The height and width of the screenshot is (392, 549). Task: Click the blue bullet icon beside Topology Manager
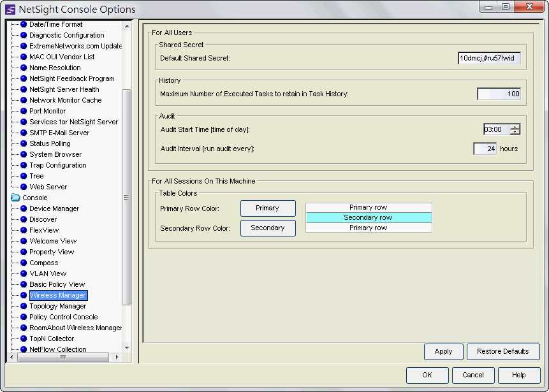(x=24, y=306)
